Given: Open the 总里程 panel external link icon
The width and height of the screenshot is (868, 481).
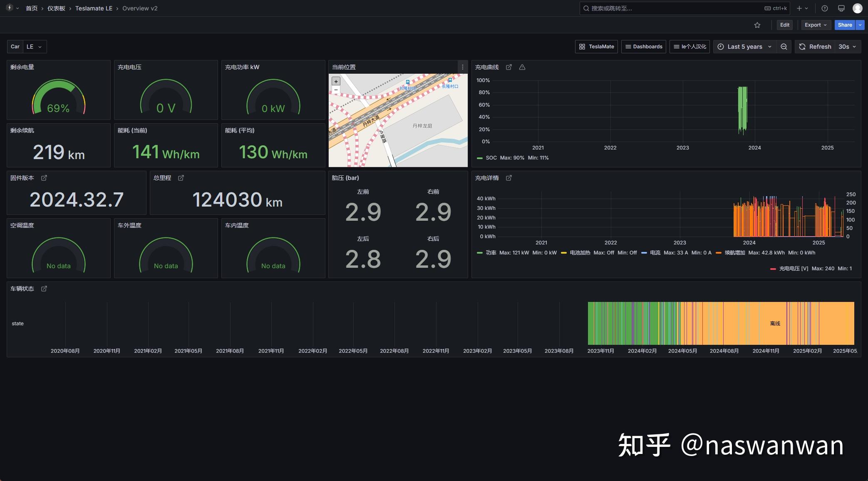Looking at the screenshot, I should click(x=181, y=178).
